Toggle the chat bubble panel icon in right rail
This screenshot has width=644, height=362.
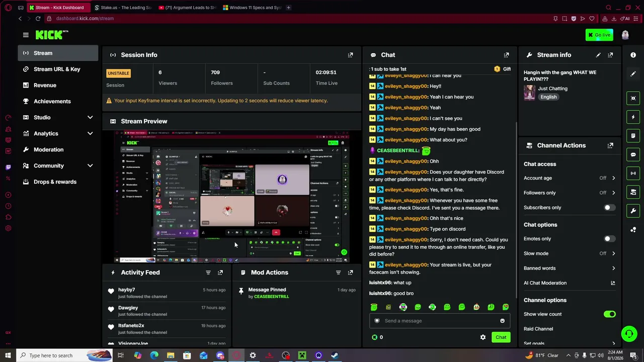[633, 154]
